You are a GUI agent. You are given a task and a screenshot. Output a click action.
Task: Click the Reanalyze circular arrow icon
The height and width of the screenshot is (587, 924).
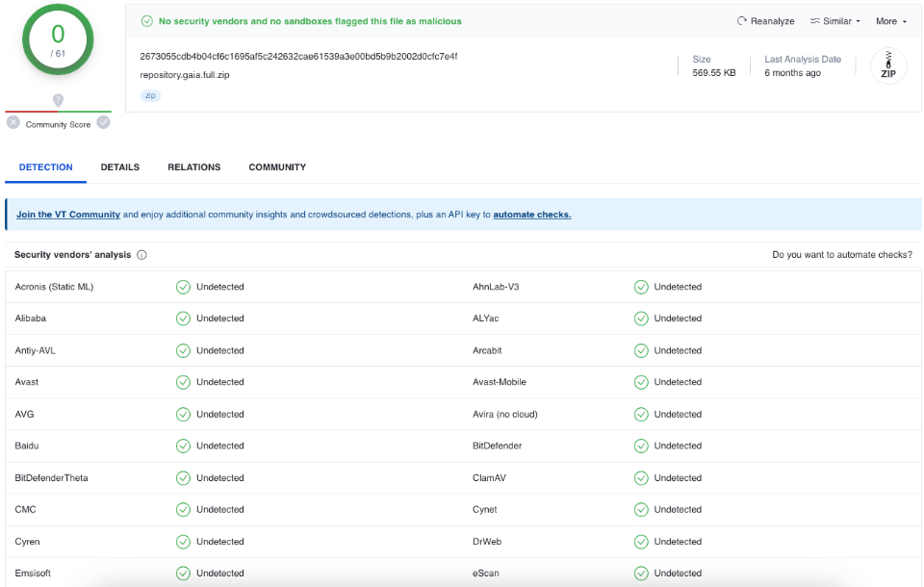741,21
